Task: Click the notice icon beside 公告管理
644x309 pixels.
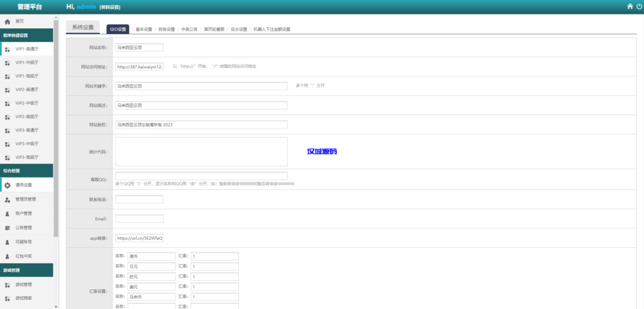Action: pyautogui.click(x=7, y=227)
